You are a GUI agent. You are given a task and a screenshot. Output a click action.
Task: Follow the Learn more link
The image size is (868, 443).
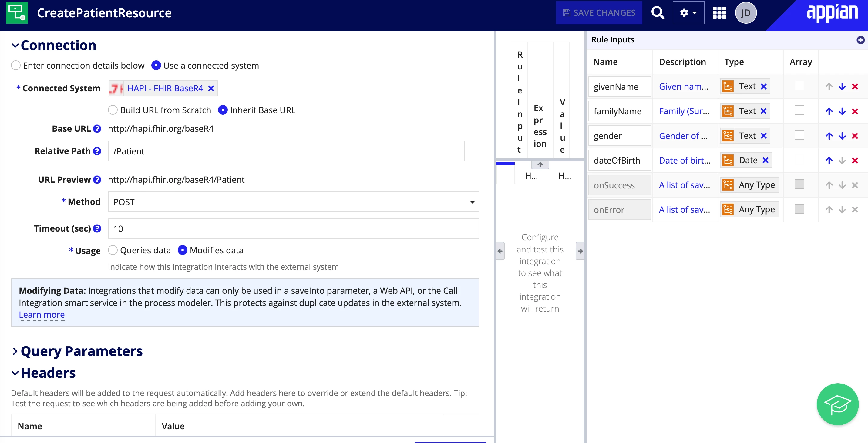(42, 315)
